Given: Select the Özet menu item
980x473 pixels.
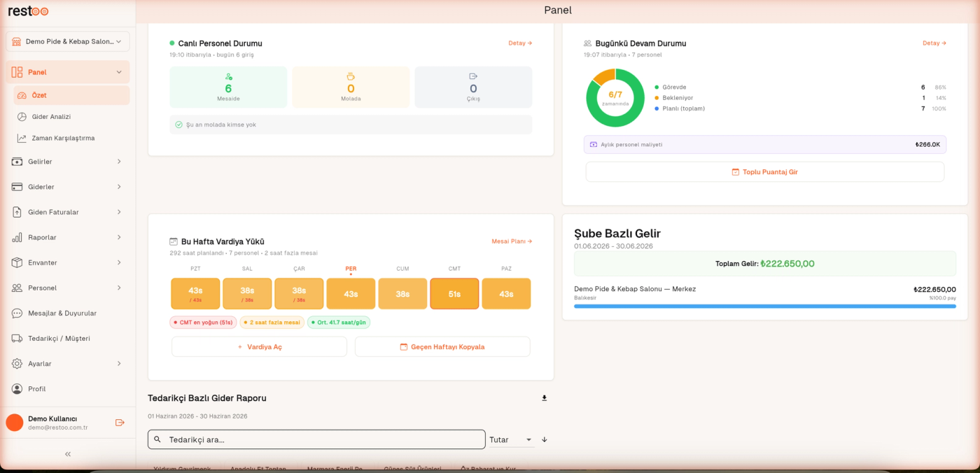Looking at the screenshot, I should pos(71,95).
